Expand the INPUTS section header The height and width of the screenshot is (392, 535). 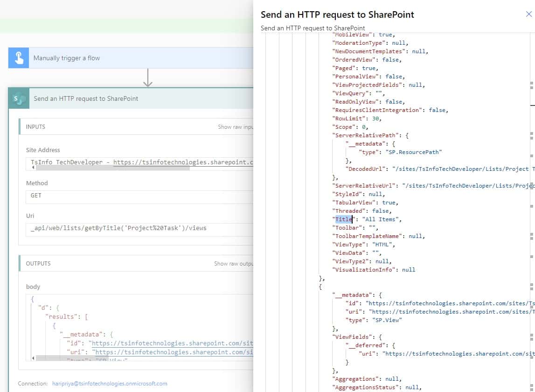tap(36, 126)
